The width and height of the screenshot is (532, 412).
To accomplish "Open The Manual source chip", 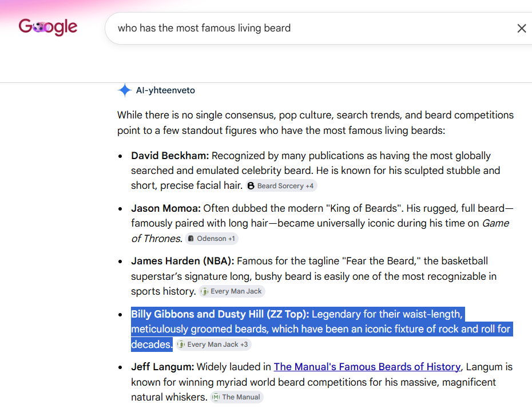I will click(237, 397).
